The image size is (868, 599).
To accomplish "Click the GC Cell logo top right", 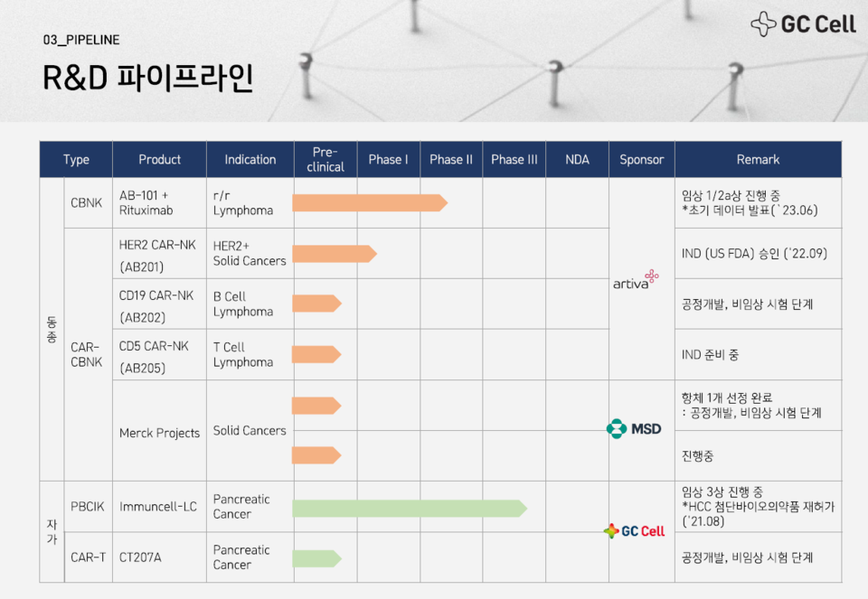I will click(x=804, y=24).
